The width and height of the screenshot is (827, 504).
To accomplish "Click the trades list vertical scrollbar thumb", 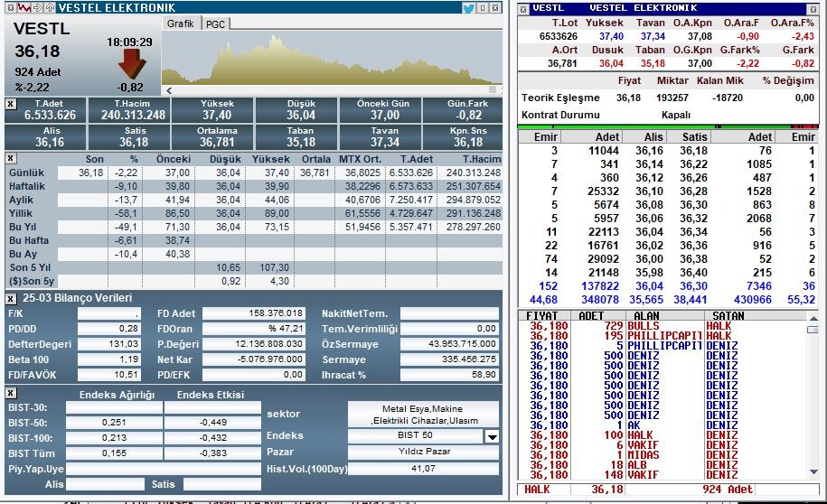I will [x=813, y=330].
